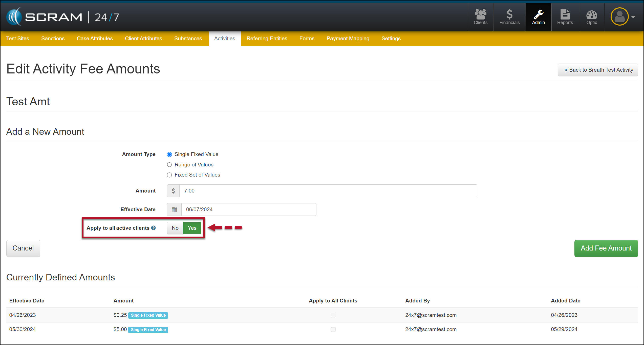Toggle Apply to all clients to No

(x=175, y=228)
